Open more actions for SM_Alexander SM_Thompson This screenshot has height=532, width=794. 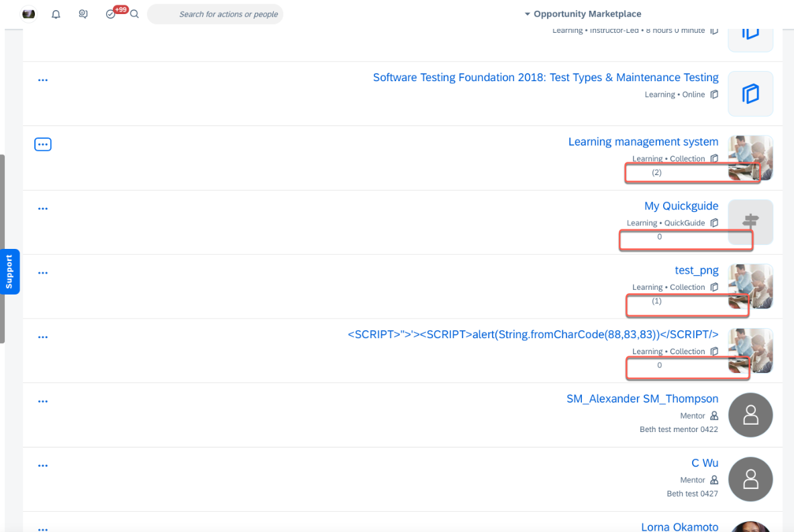(x=43, y=401)
